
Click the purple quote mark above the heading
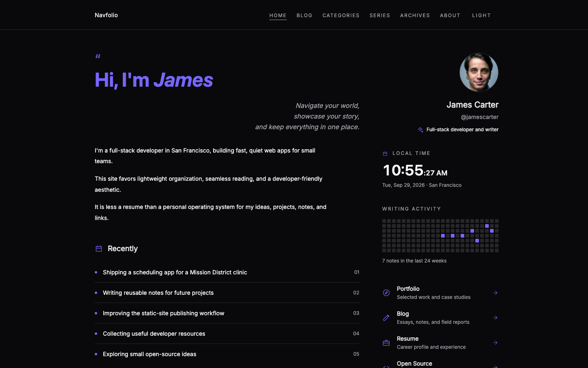point(98,56)
